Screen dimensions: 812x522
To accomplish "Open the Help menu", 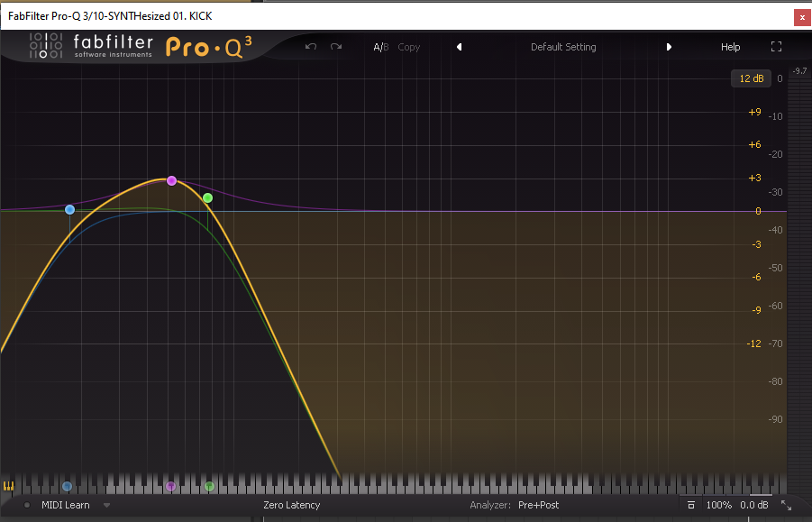I will 730,47.
